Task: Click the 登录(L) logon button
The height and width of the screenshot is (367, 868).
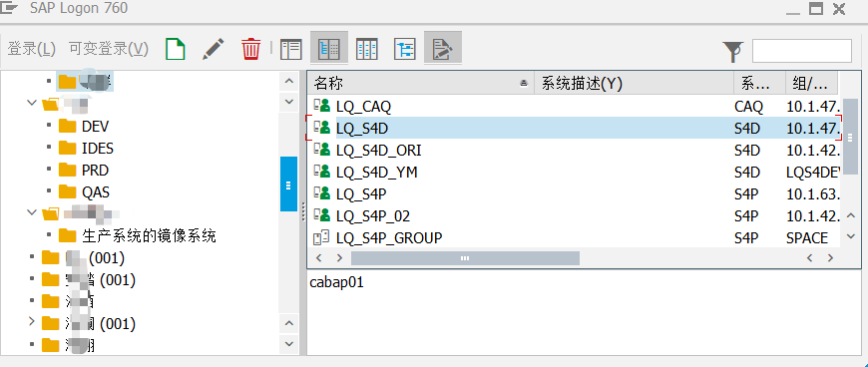Action: (32, 49)
